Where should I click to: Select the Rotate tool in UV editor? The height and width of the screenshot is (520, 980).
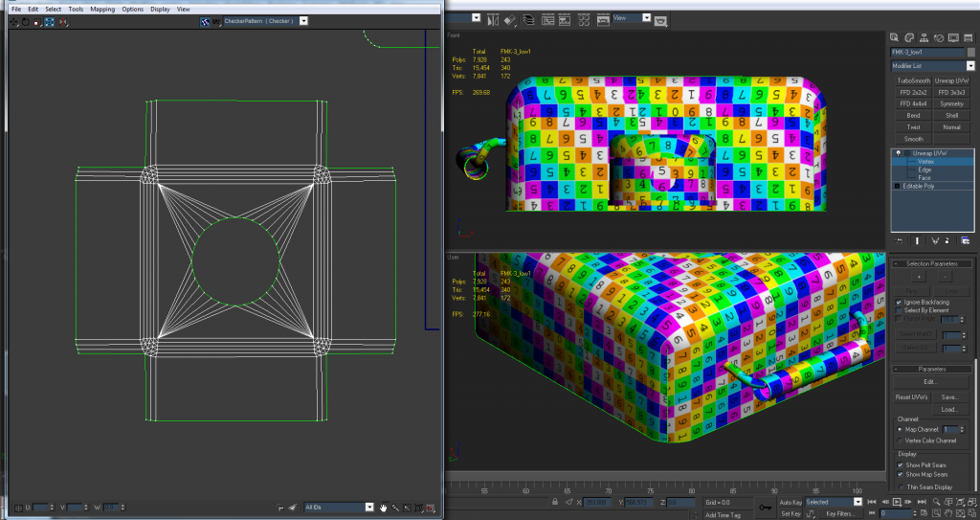pyautogui.click(x=26, y=21)
